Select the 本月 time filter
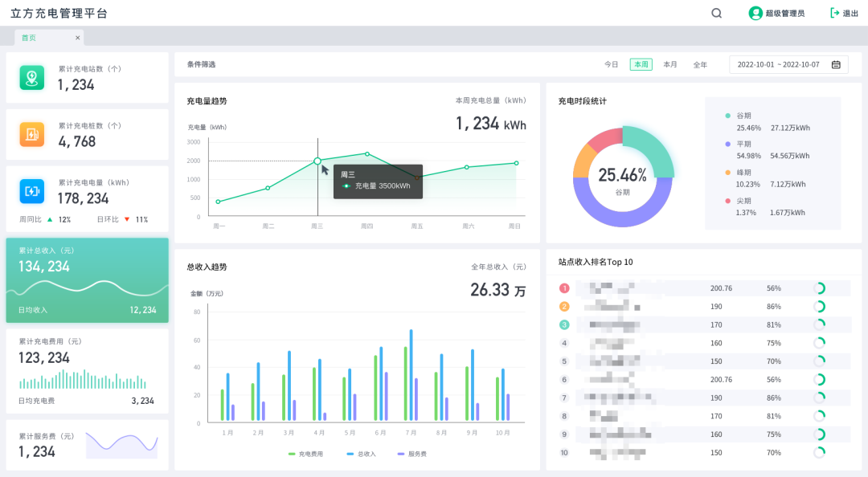Image resolution: width=868 pixels, height=477 pixels. (670, 65)
